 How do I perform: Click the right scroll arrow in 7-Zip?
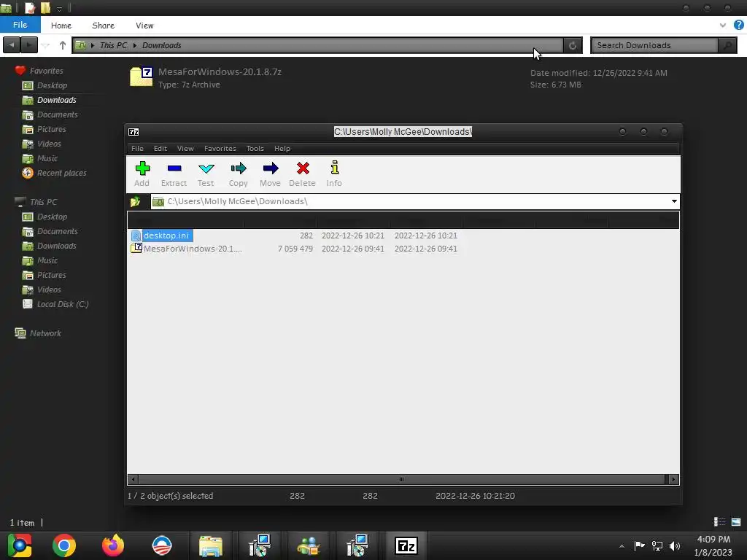(x=673, y=480)
